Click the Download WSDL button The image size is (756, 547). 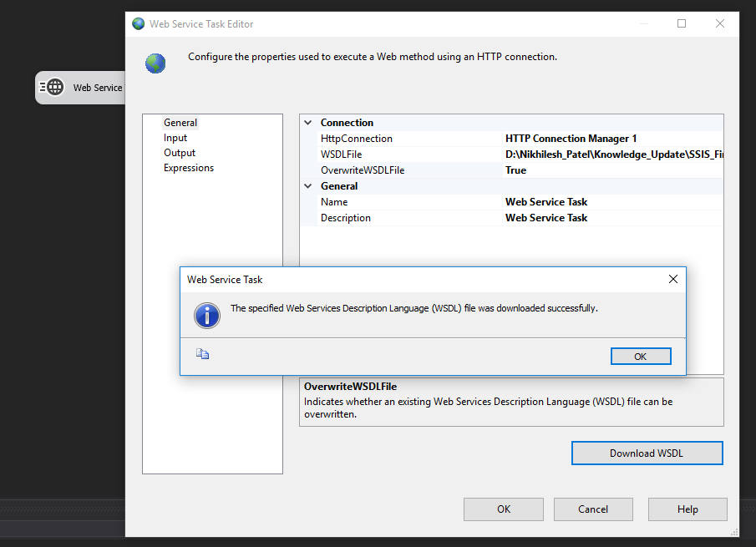(x=647, y=453)
